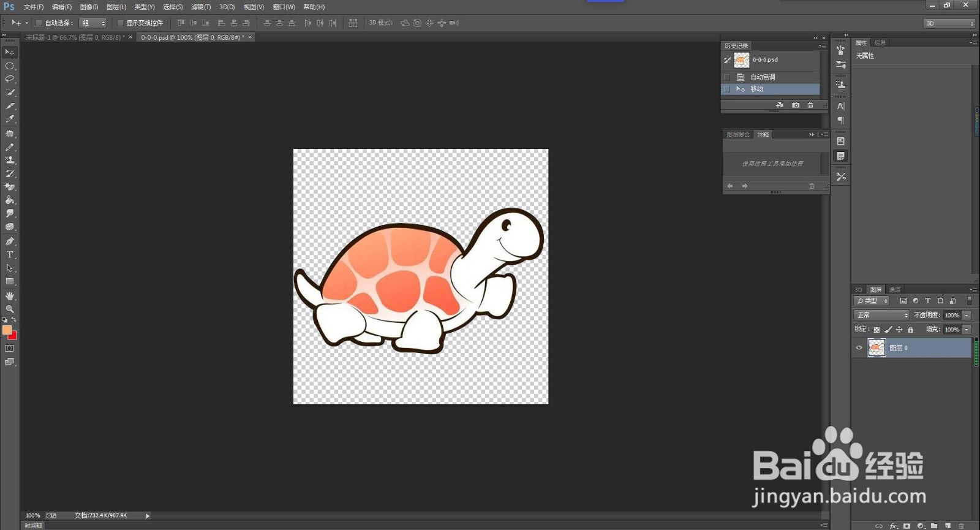Select the Move tool in the toolbox
This screenshot has height=530, width=980.
point(9,52)
